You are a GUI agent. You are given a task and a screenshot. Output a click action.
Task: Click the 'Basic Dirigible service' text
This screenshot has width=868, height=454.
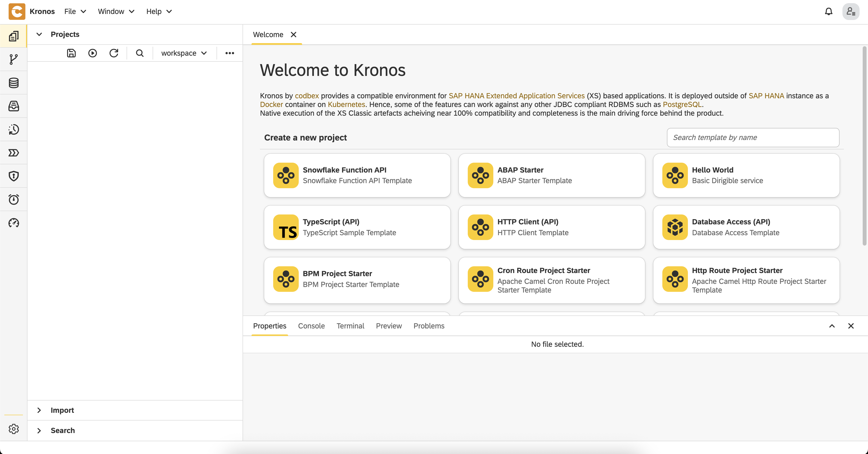(x=727, y=180)
